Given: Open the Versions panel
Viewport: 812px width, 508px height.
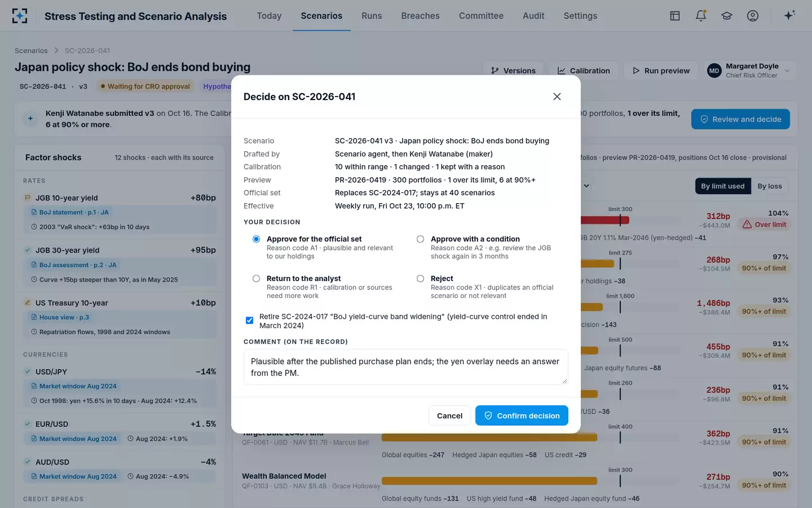Looking at the screenshot, I should click(x=513, y=71).
